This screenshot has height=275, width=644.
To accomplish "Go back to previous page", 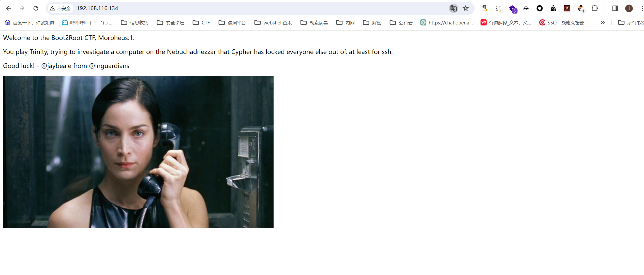I will (x=8, y=8).
